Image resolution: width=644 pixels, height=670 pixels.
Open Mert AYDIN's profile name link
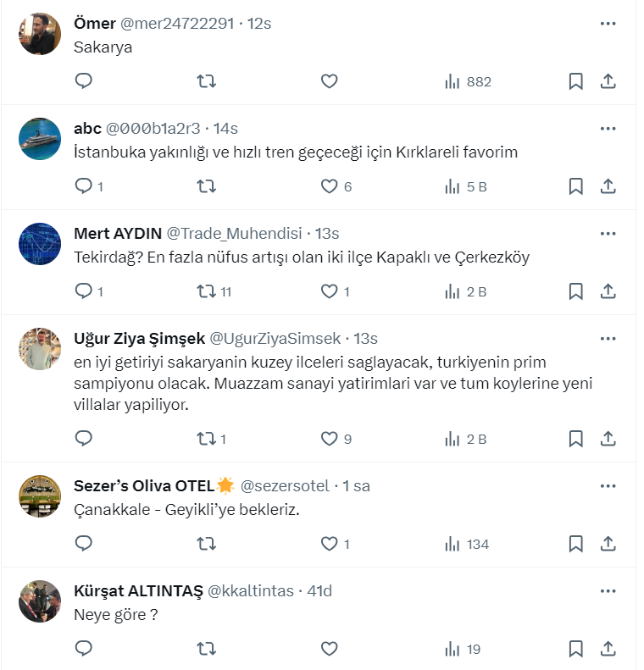click(117, 233)
